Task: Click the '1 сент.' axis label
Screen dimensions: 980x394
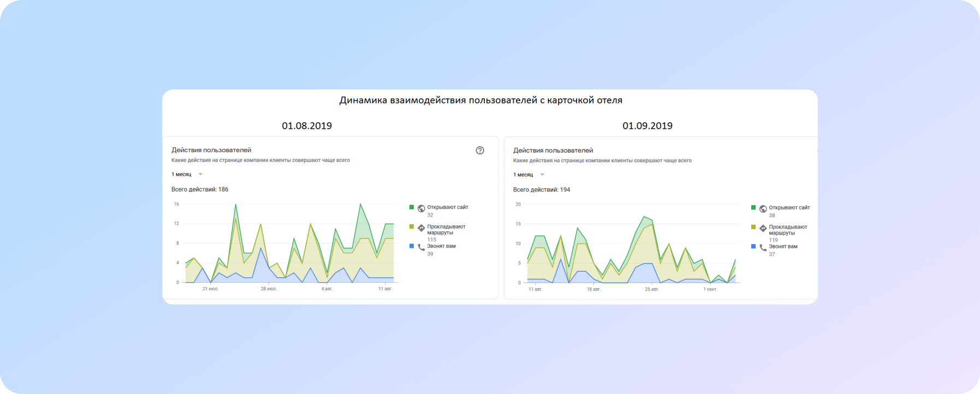Action: pyautogui.click(x=710, y=289)
